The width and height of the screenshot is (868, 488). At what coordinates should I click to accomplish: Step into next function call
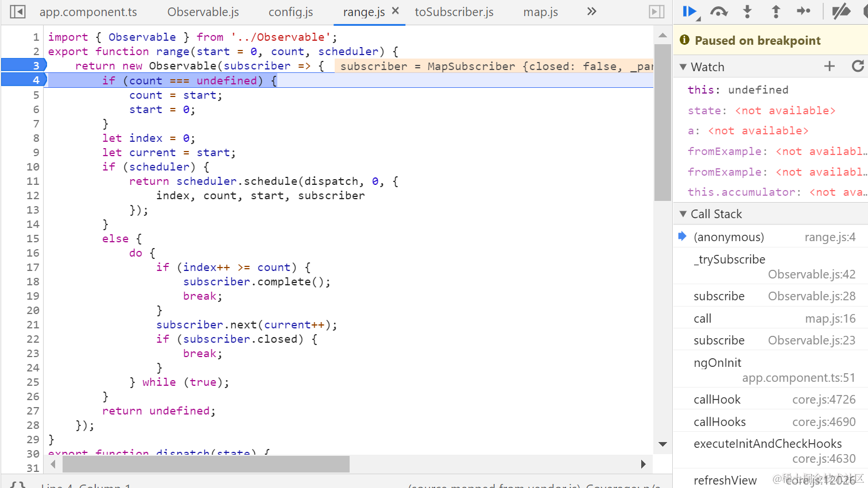(747, 11)
